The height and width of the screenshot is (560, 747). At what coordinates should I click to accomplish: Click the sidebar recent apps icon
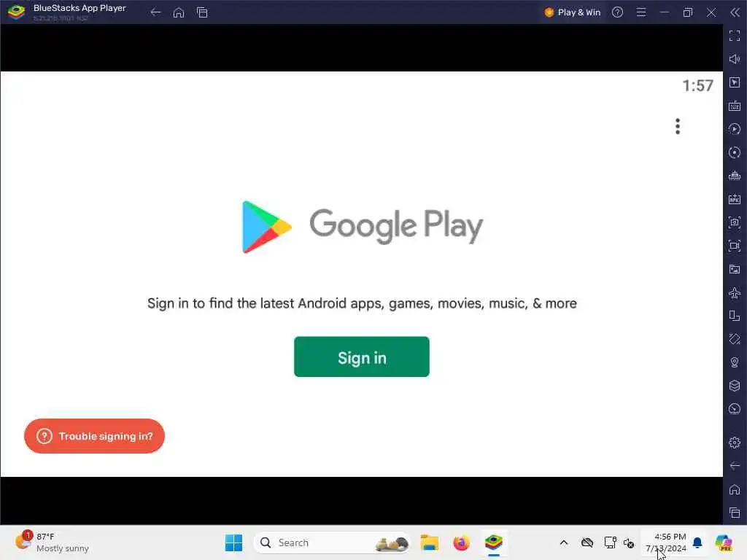coord(735,513)
